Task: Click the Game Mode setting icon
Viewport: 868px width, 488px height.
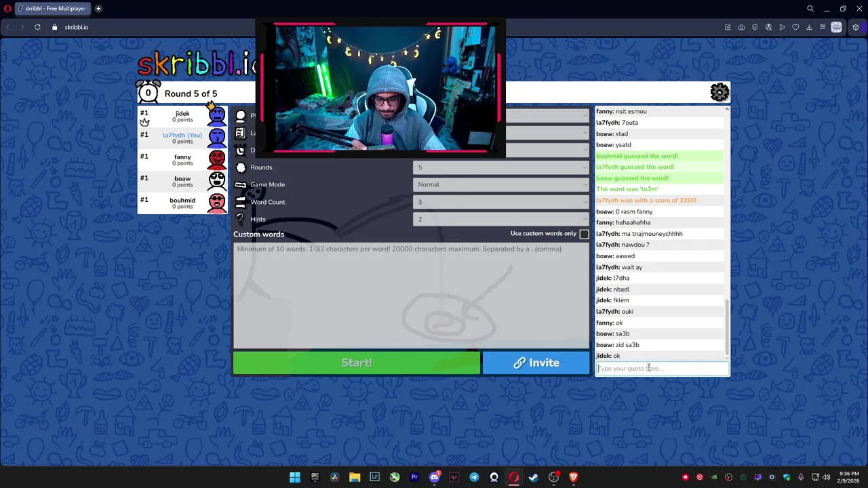Action: click(x=240, y=184)
